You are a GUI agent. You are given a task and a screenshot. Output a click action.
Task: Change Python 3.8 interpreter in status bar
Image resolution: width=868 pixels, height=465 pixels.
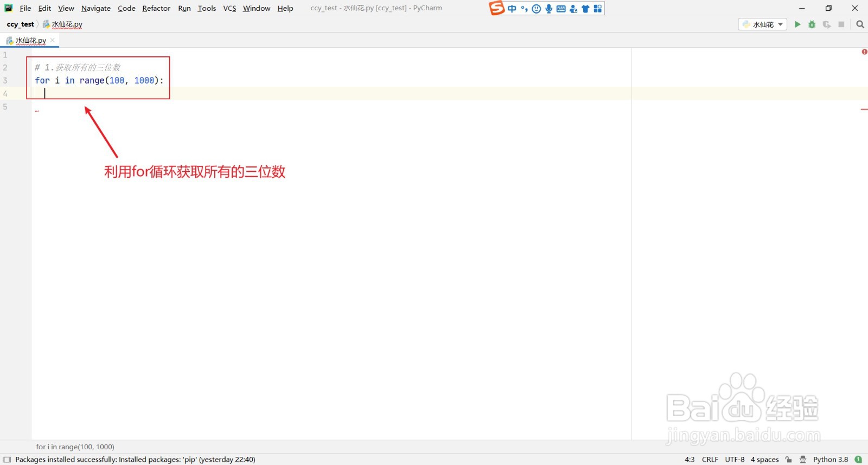(830, 460)
